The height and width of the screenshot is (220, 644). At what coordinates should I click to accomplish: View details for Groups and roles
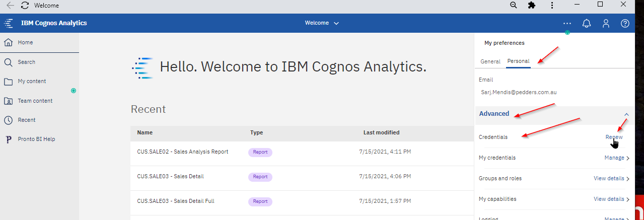point(612,178)
